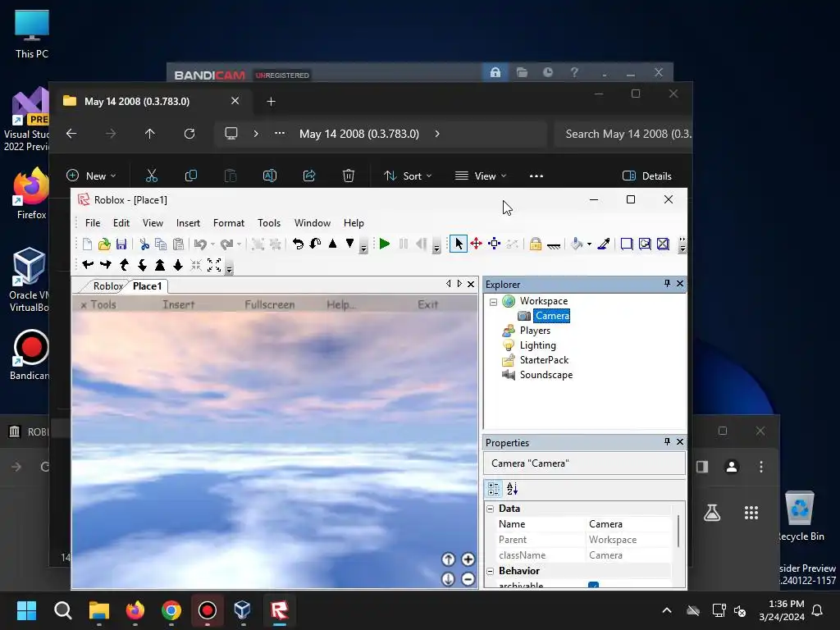Viewport: 840px width, 630px height.
Task: Select Lighting in the Explorer tree
Action: [538, 345]
